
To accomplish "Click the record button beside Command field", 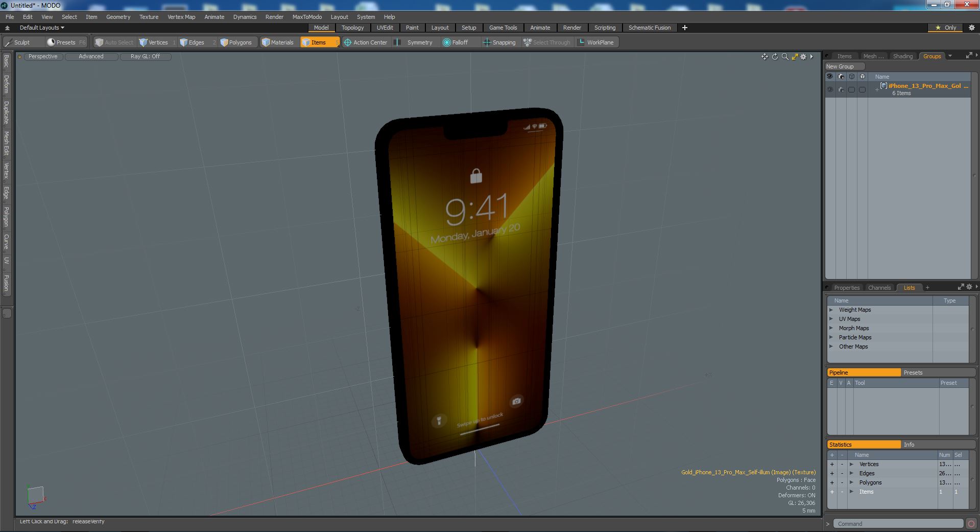I will pos(971,524).
